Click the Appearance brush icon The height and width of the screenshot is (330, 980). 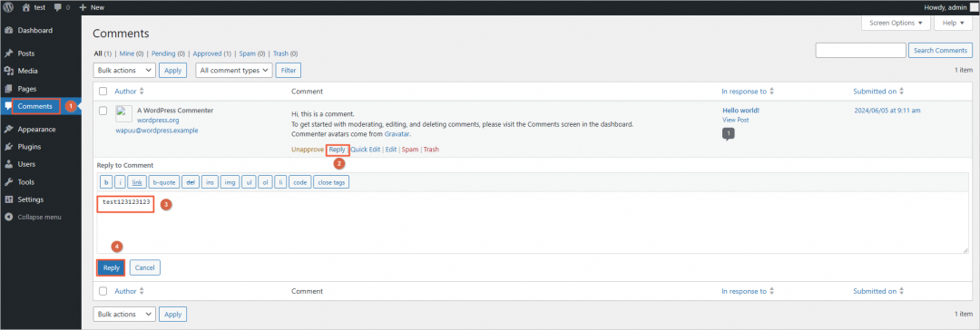pos(9,130)
